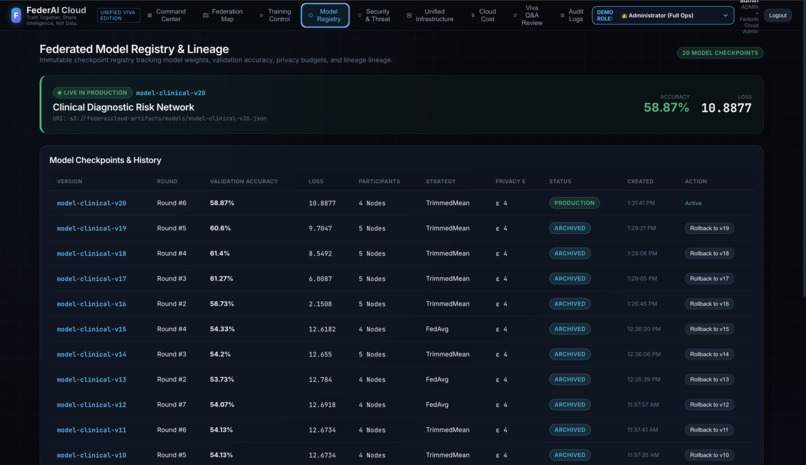Open the model-clinical-v15 version link
This screenshot has width=806, height=465.
click(x=91, y=329)
